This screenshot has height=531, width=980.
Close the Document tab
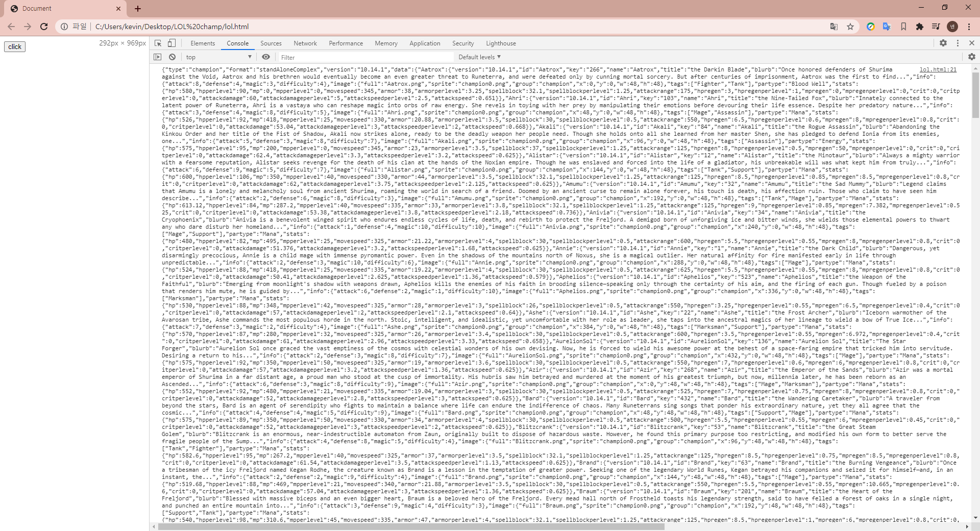(x=118, y=9)
